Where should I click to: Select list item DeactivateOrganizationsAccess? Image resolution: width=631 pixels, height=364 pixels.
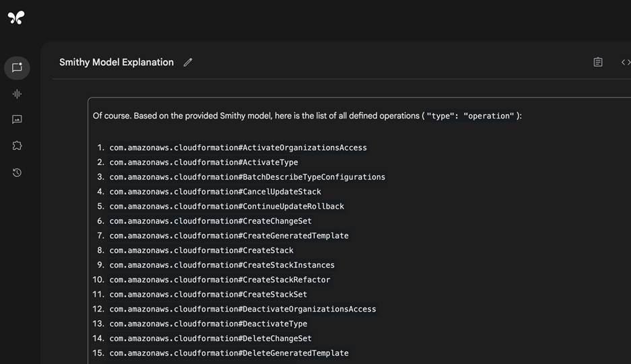tap(242, 309)
